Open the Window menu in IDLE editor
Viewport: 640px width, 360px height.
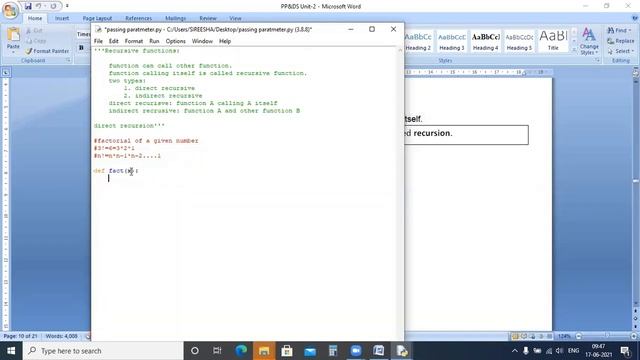coord(202,41)
